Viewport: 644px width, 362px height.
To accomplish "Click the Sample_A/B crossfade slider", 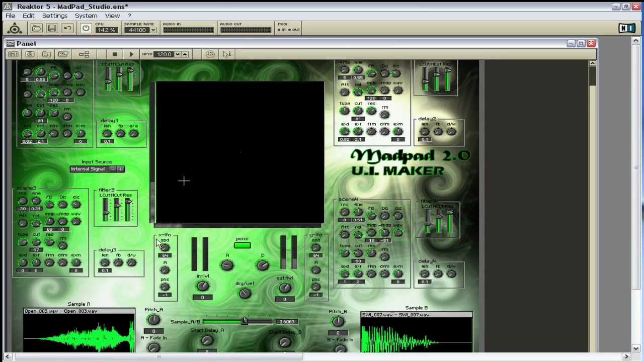I will pos(244,321).
